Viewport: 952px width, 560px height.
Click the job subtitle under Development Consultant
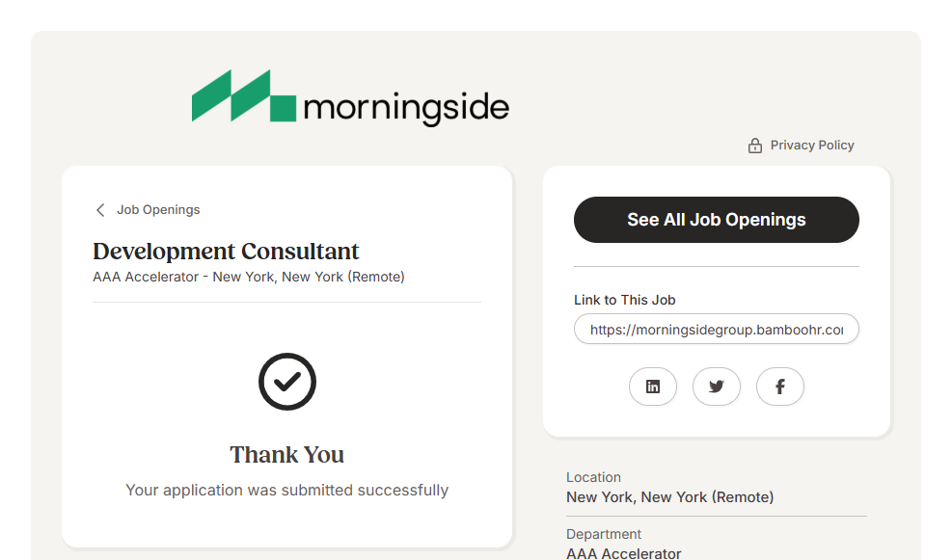coord(249,278)
